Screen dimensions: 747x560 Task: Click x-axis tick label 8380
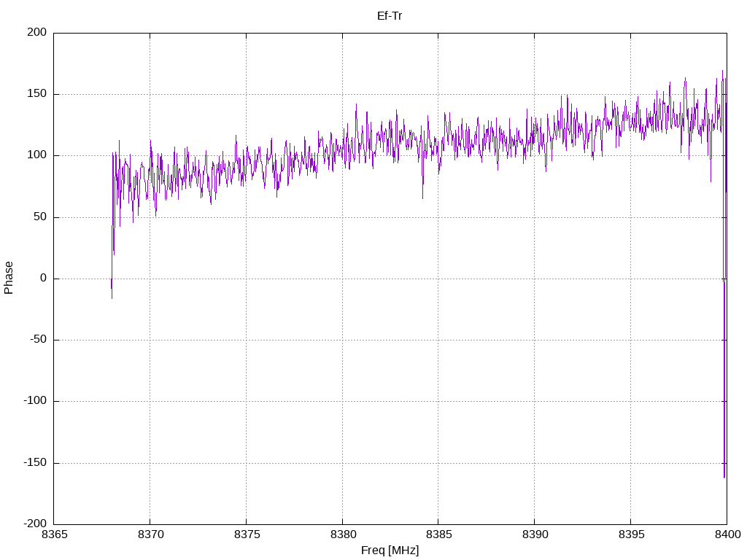(343, 534)
